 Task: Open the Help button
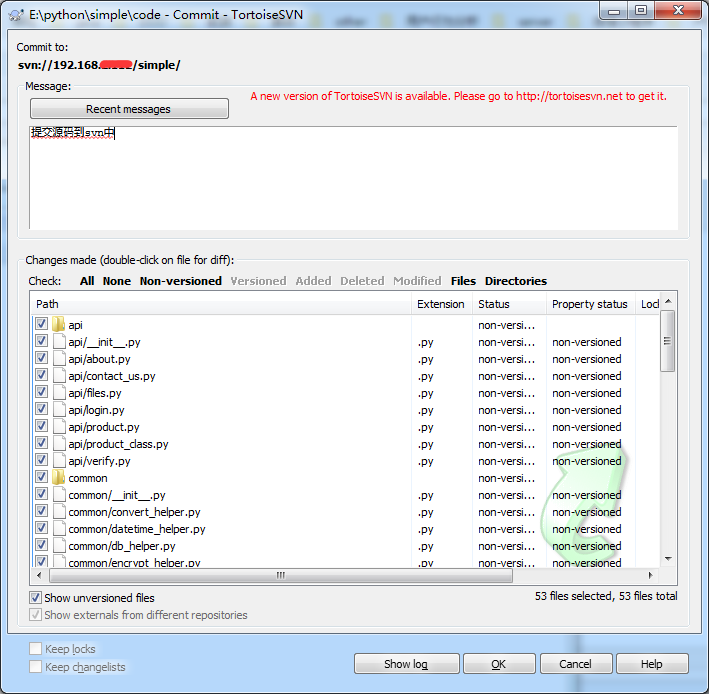click(652, 664)
